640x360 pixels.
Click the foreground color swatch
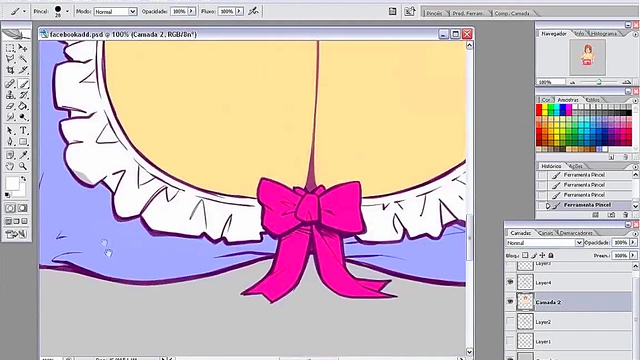pos(12,184)
